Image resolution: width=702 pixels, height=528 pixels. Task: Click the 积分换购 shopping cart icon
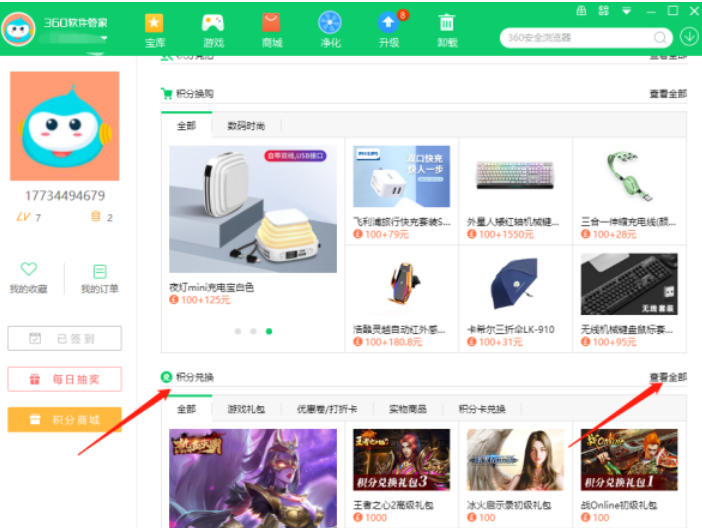click(167, 94)
